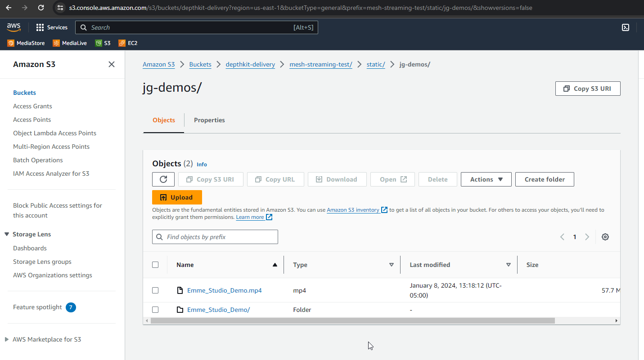Open the Learn more link
Screen dimensions: 644x360
tap(254, 217)
